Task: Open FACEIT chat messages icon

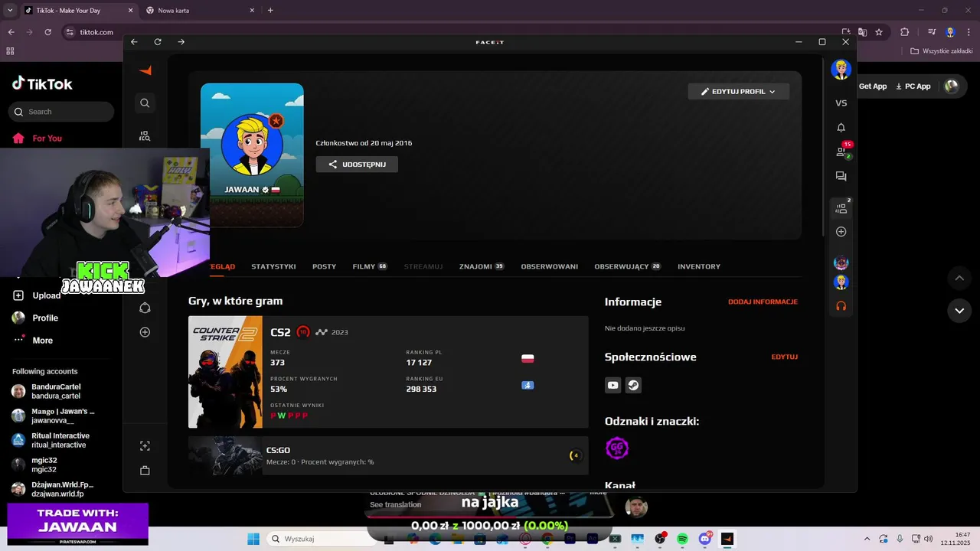Action: (x=841, y=176)
